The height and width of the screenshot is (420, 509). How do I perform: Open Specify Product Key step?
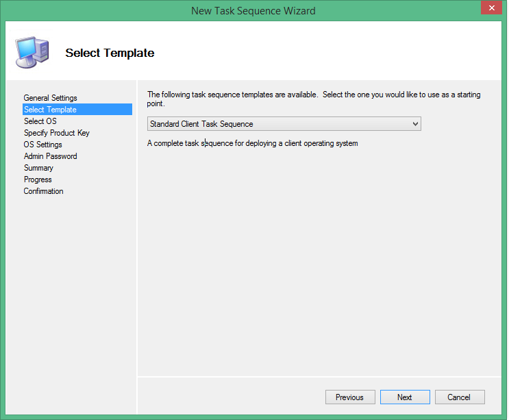(x=56, y=133)
